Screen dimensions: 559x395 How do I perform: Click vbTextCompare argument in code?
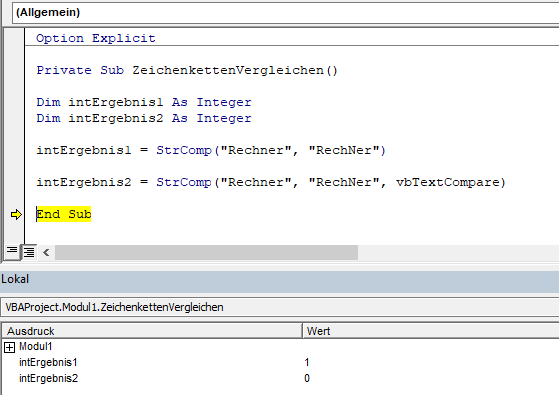point(447,182)
